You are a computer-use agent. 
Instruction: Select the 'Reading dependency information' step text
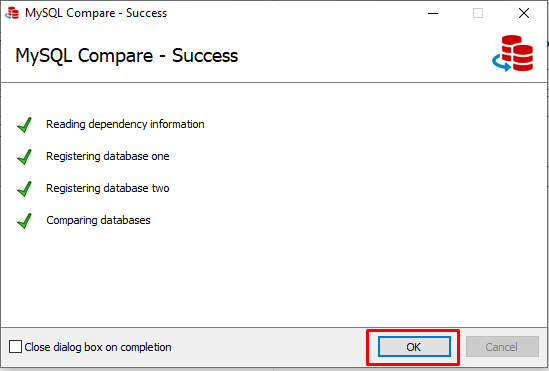tap(125, 124)
